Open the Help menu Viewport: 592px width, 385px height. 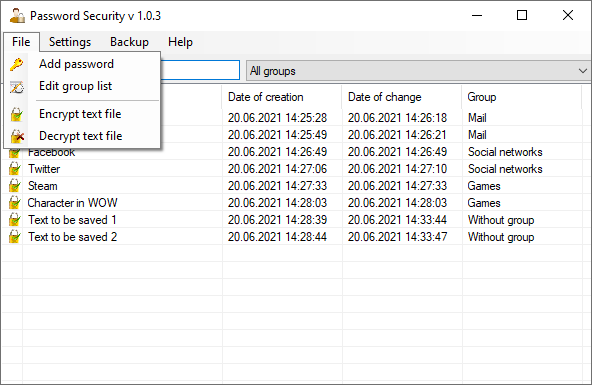(x=180, y=42)
